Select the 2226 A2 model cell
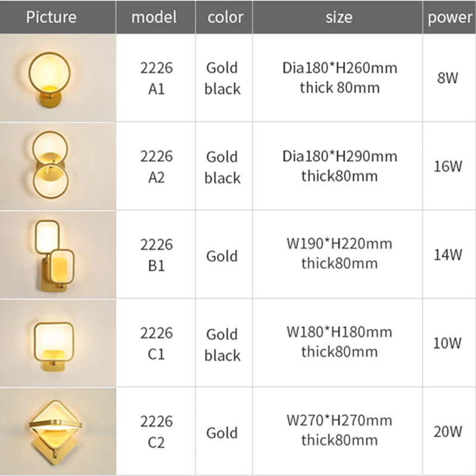Image resolution: width=476 pixels, height=476 pixels. click(x=156, y=166)
